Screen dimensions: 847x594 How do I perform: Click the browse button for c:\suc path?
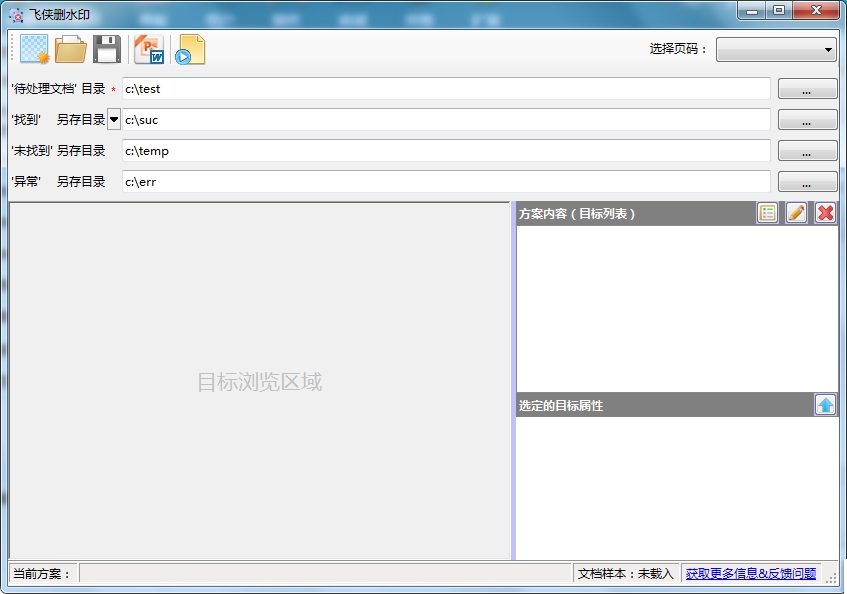(807, 120)
